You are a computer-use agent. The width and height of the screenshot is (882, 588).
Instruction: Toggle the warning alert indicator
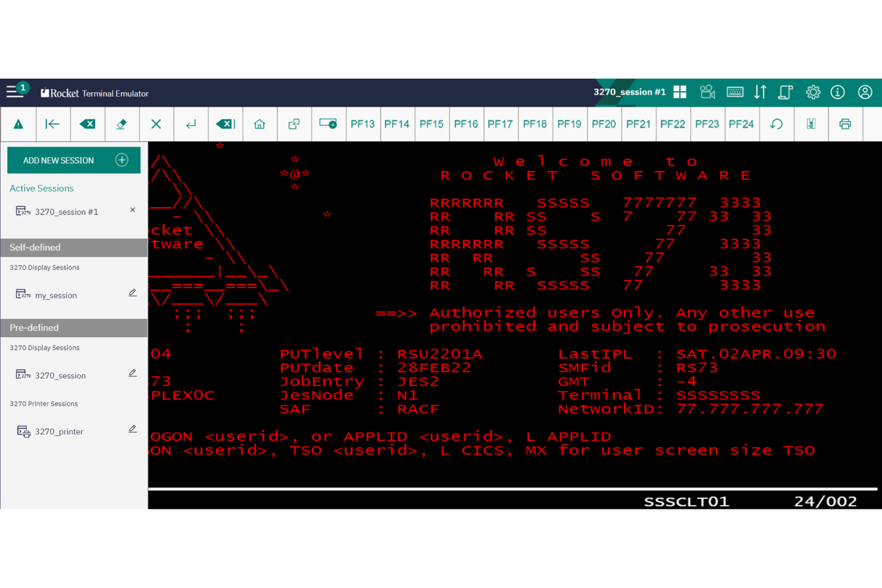(18, 124)
